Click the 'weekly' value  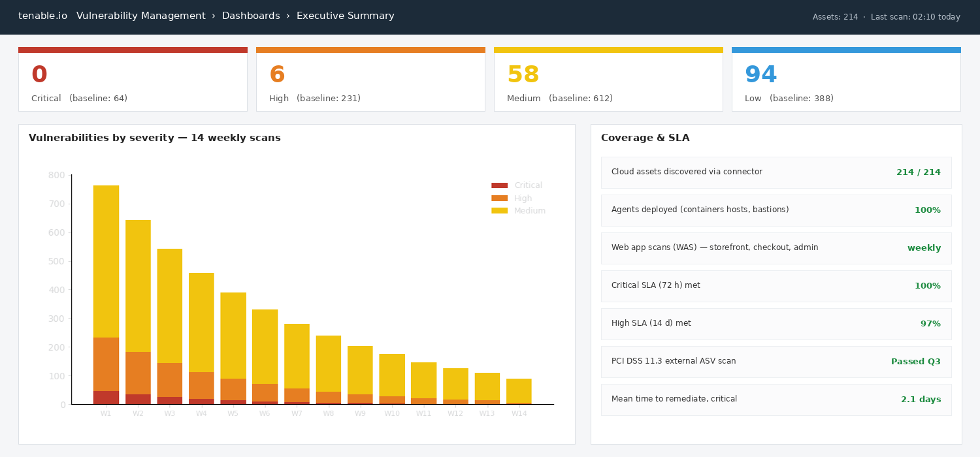[x=924, y=248]
